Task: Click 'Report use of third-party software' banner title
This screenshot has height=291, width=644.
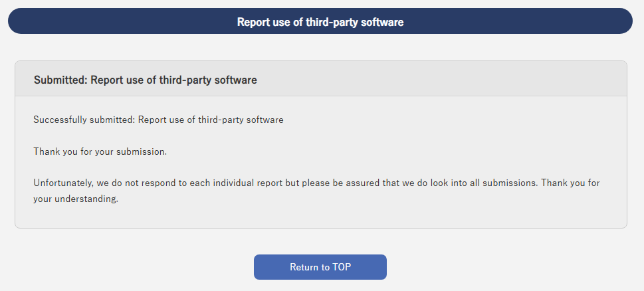Action: tap(320, 22)
